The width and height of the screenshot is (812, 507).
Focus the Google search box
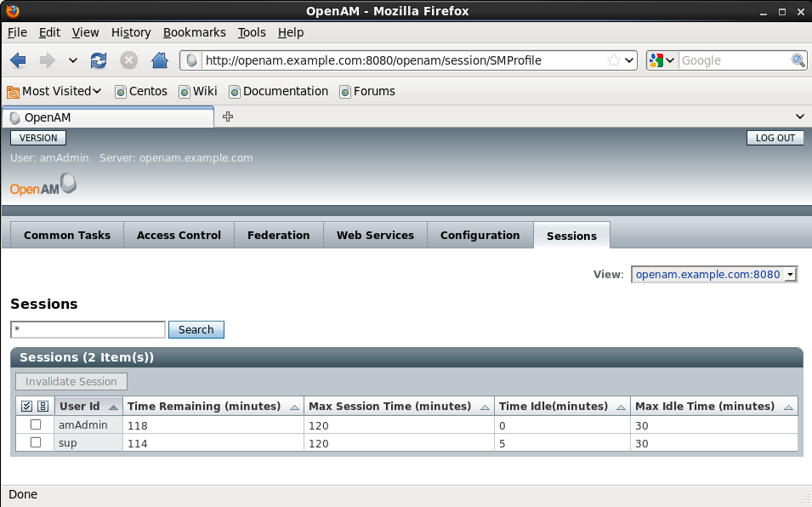coord(735,60)
